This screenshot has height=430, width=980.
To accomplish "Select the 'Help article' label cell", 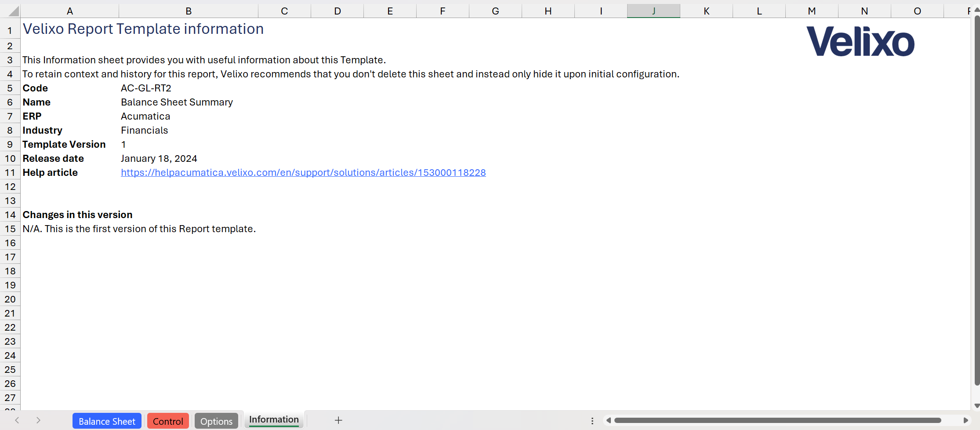I will pyautogui.click(x=69, y=172).
